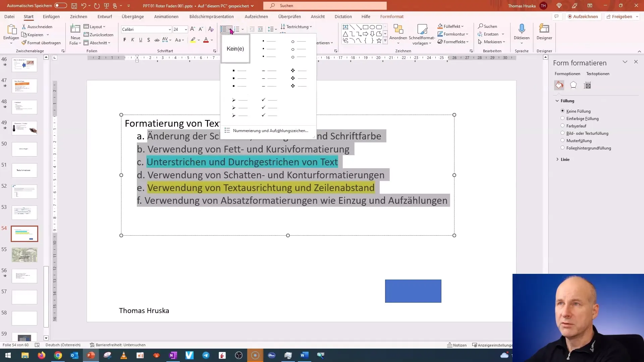
Task: Click the Increase font size icon
Action: pyautogui.click(x=193, y=29)
